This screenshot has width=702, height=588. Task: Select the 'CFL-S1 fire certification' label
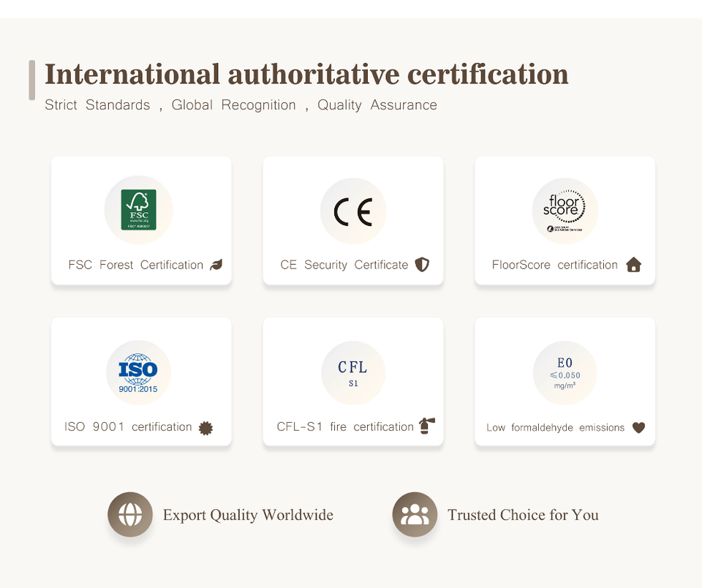(345, 427)
